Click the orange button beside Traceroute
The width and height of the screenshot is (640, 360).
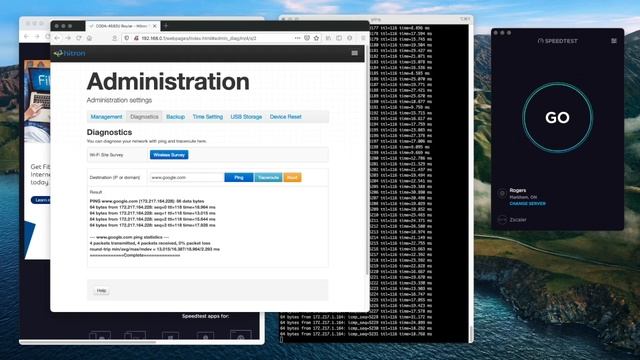click(x=292, y=177)
